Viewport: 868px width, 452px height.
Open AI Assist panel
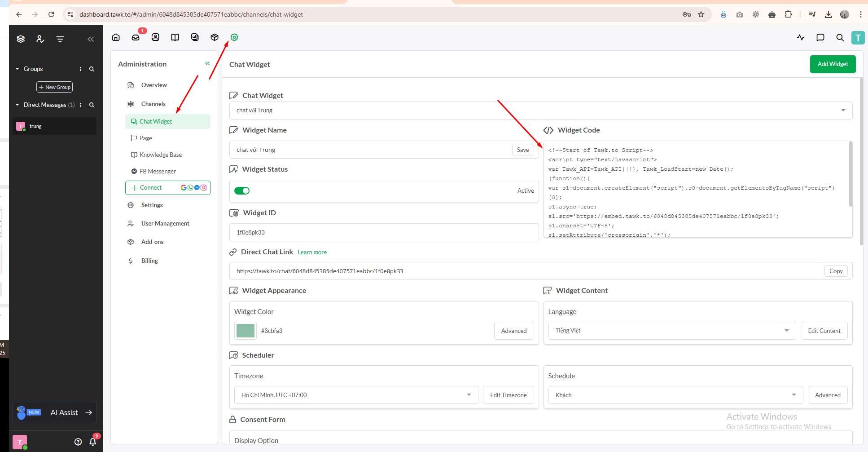[54, 412]
